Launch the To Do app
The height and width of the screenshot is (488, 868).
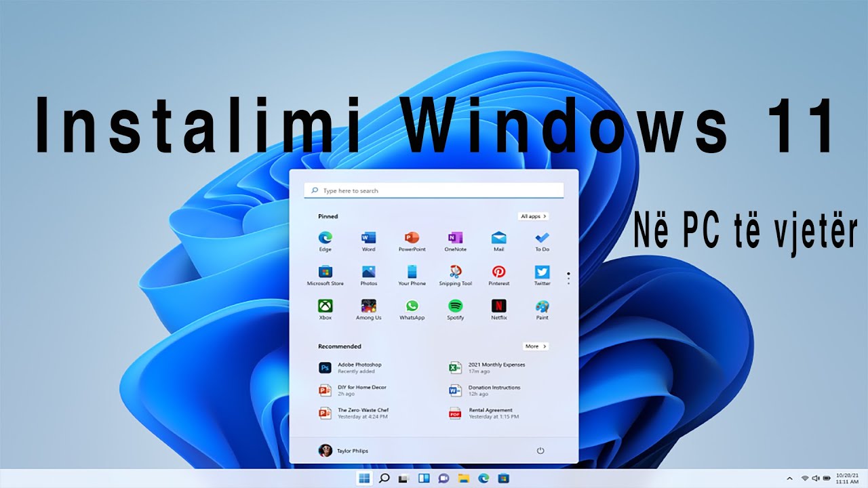pyautogui.click(x=542, y=241)
